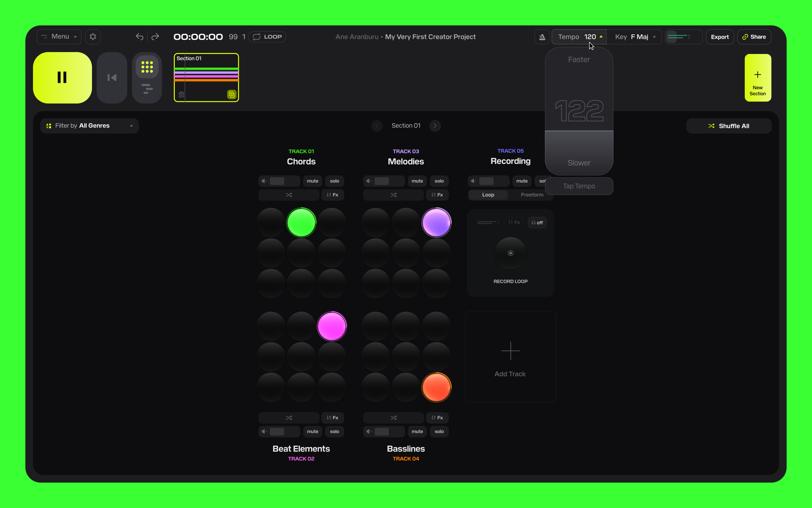Image resolution: width=812 pixels, height=508 pixels.
Task: Shuffle the Melodies track loops
Action: coord(393,195)
